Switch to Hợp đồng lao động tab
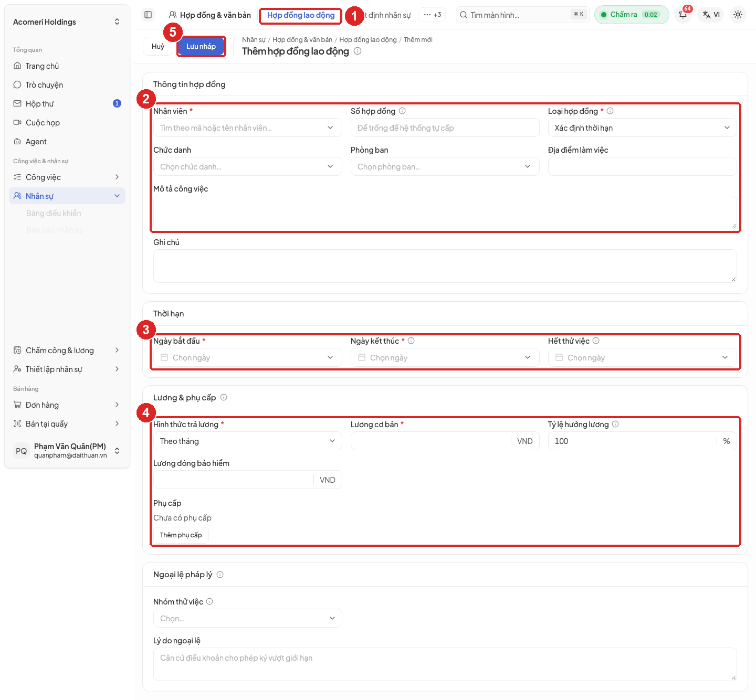This screenshot has height=700, width=756. click(x=301, y=15)
